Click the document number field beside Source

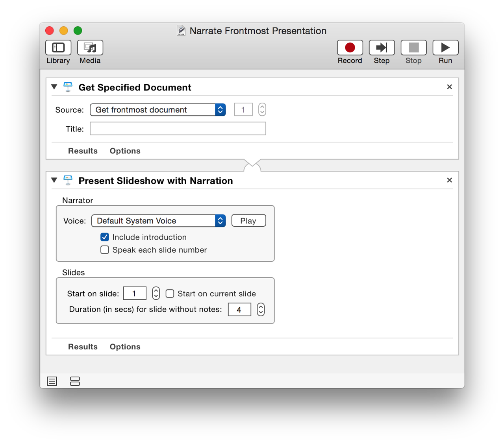pos(243,109)
